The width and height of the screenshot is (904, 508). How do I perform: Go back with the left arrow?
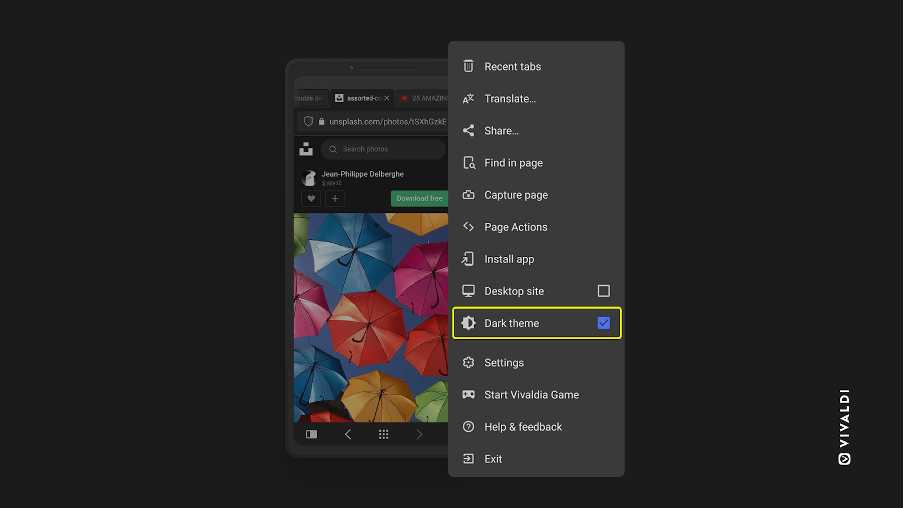click(348, 435)
